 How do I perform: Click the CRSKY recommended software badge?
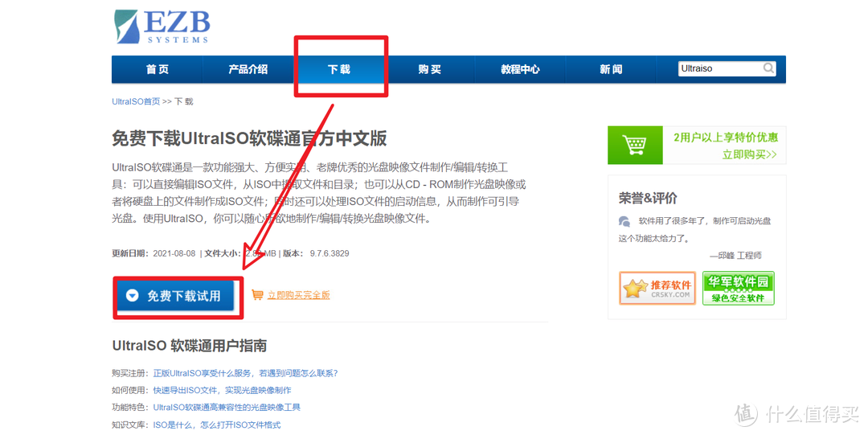tap(657, 288)
